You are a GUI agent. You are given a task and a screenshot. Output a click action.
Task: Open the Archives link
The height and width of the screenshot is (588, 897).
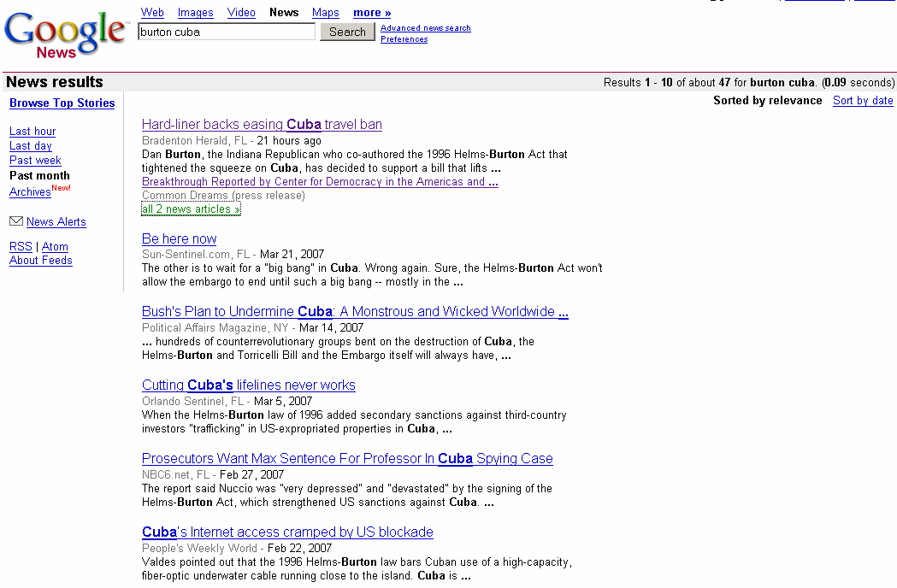pyautogui.click(x=30, y=191)
